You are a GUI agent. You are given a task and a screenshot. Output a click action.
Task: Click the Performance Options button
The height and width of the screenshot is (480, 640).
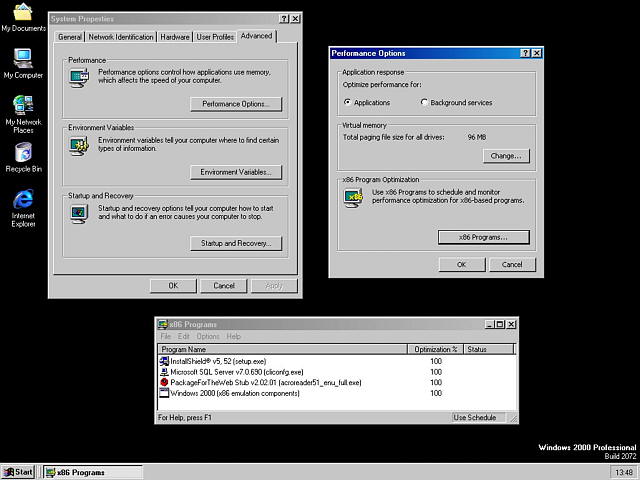coord(236,104)
